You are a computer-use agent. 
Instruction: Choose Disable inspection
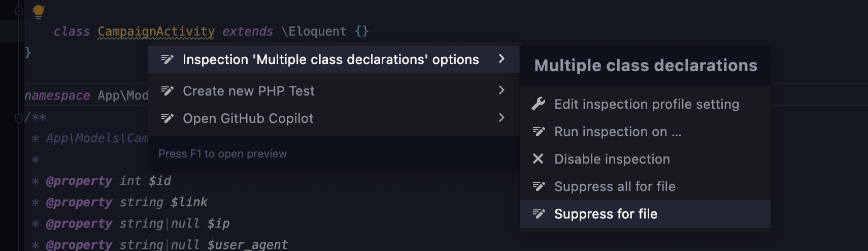[x=645, y=159]
